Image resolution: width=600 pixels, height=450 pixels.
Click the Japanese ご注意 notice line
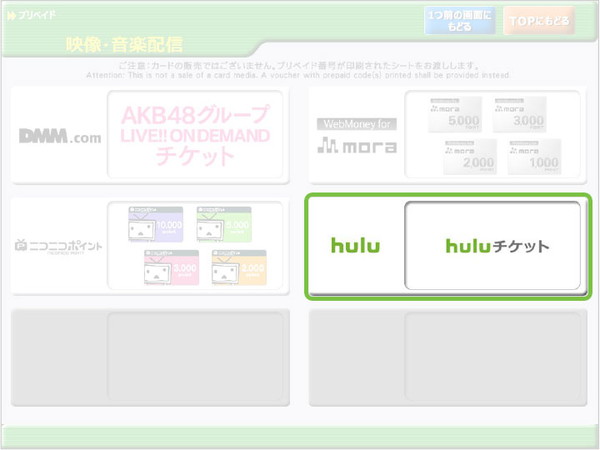pos(299,66)
